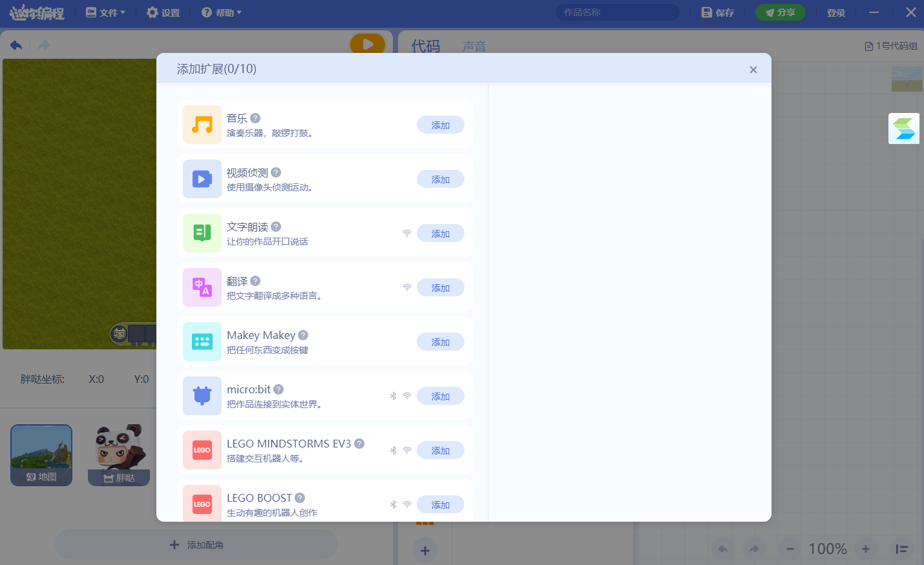The width and height of the screenshot is (924, 565).
Task: Open the 文件 dropdown menu
Action: [105, 12]
